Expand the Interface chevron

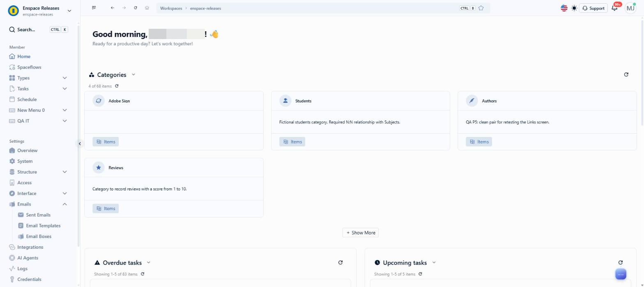click(x=64, y=193)
